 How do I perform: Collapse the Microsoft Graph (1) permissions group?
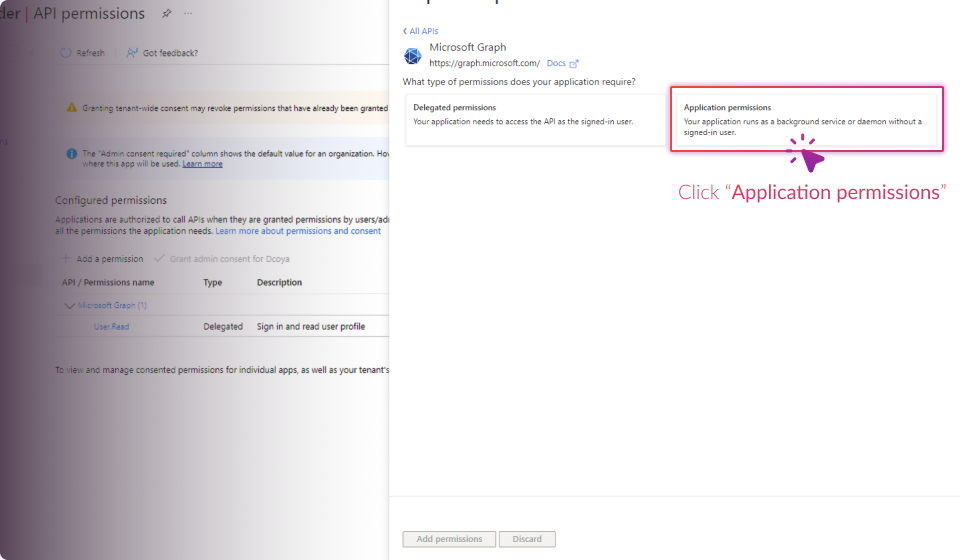(x=69, y=306)
